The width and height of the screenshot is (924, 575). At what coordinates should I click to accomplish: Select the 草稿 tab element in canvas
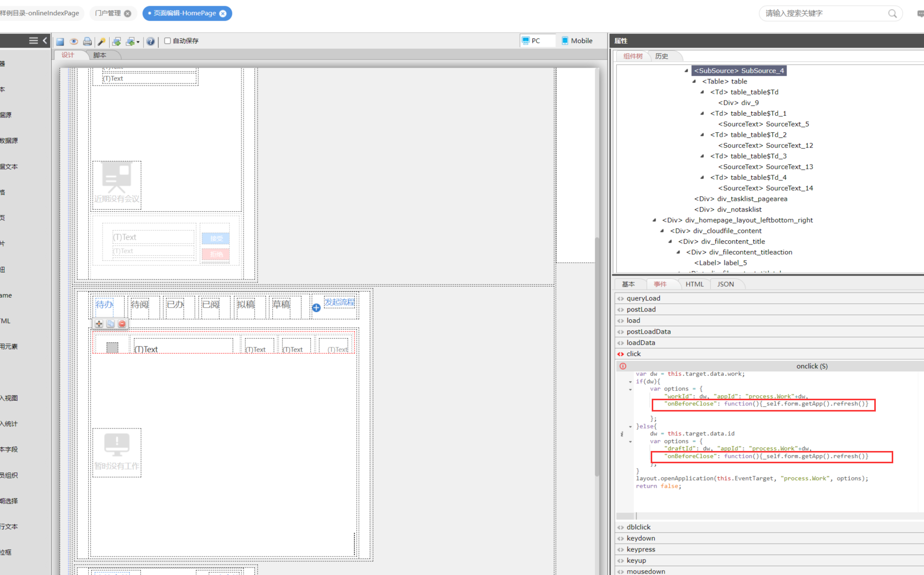coord(281,304)
